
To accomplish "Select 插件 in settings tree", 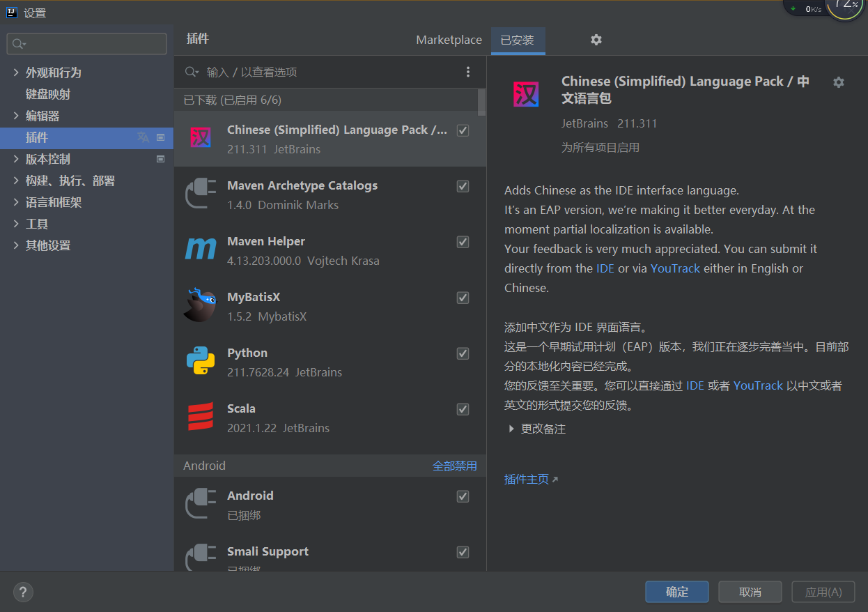I will (86, 137).
